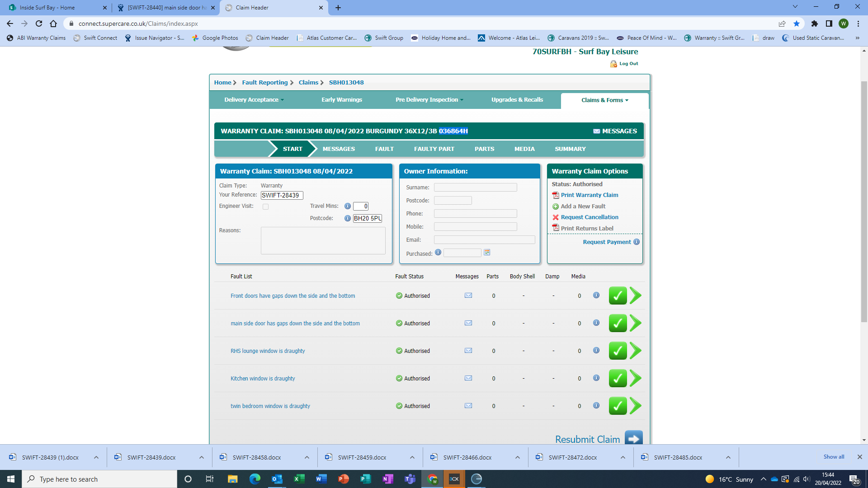Image resolution: width=868 pixels, height=488 pixels.
Task: Click the info icon next to Request Payment
Action: (637, 242)
